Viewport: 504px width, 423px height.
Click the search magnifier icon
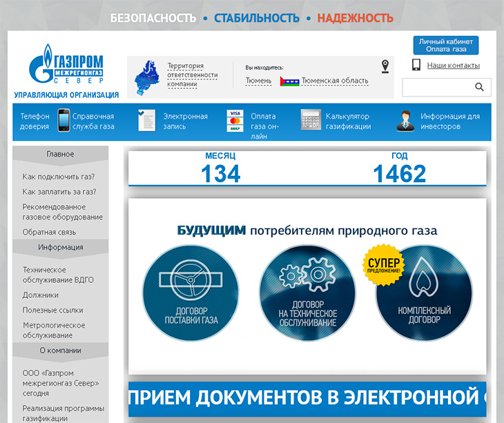479,87
